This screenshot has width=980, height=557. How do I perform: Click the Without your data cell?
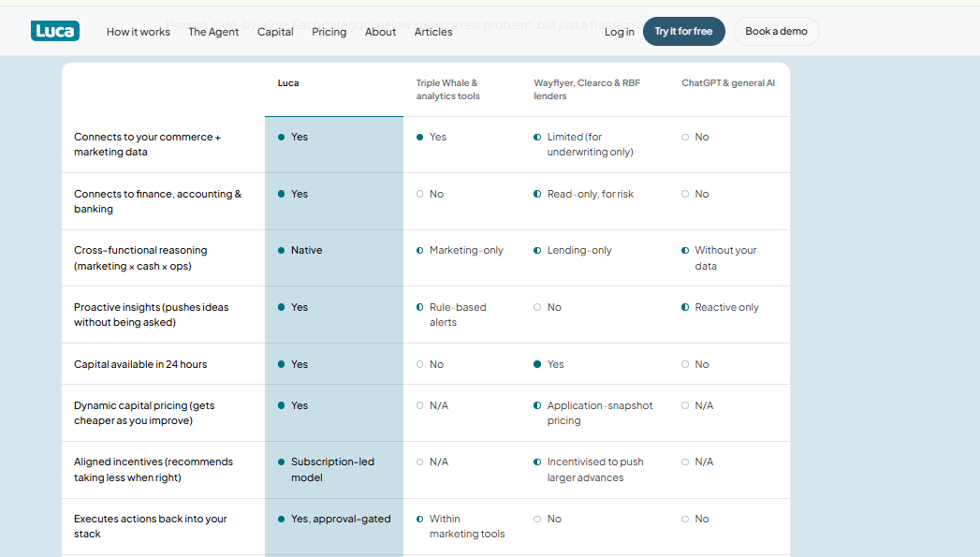pos(725,258)
